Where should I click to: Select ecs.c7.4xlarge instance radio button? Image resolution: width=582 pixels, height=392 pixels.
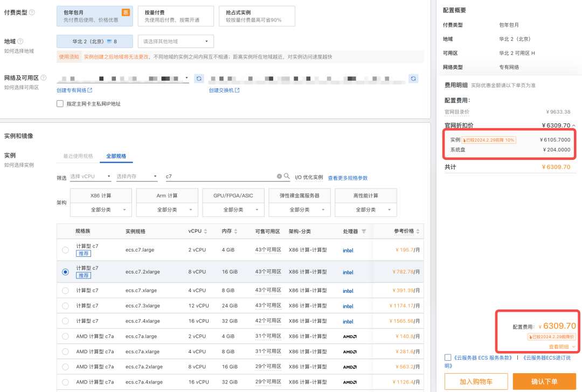65,321
